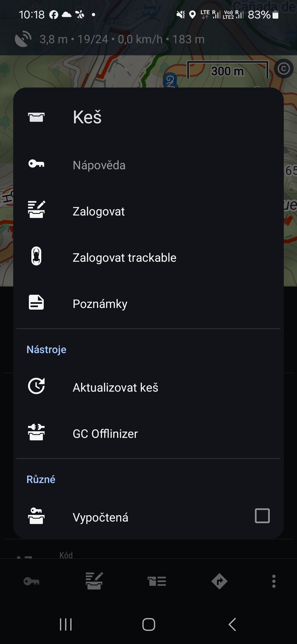Image resolution: width=297 pixels, height=644 pixels.
Task: Tap the Android home button
Action: 148,624
